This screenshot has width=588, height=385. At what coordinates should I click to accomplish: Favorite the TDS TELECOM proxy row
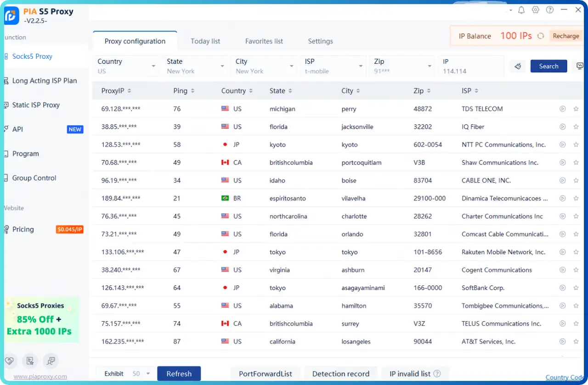576,109
